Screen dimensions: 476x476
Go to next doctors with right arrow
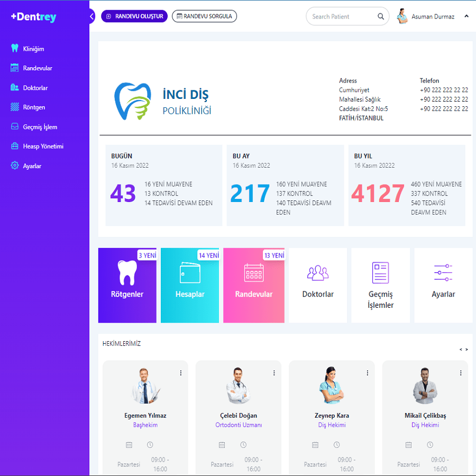(x=466, y=350)
